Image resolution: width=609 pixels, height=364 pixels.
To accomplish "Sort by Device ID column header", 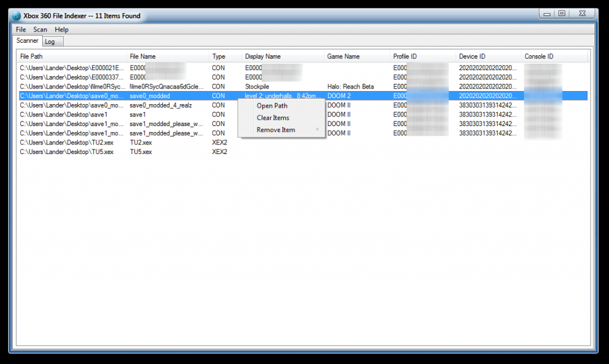I will point(489,57).
